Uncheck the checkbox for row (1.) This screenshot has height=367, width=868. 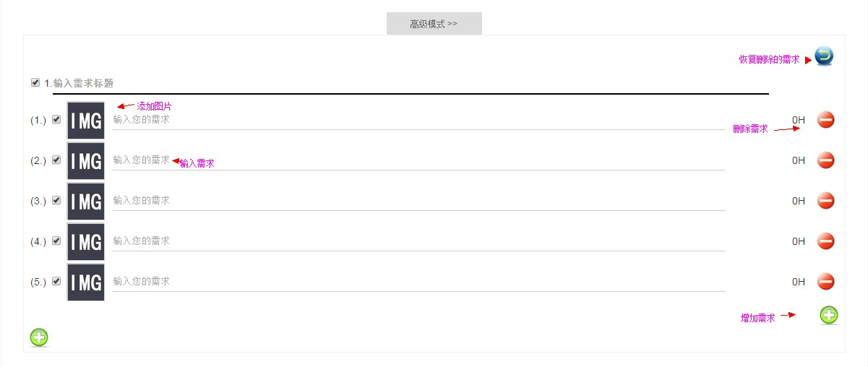pyautogui.click(x=56, y=119)
